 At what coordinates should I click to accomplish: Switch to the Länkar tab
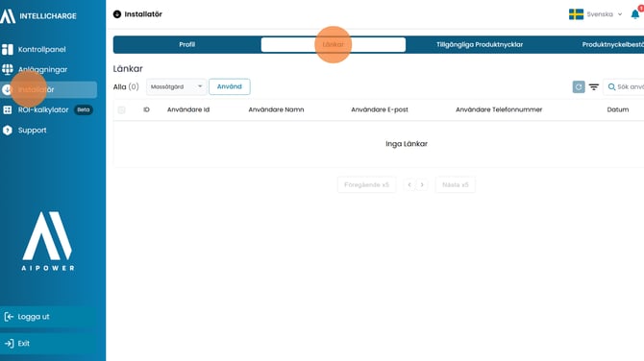334,44
